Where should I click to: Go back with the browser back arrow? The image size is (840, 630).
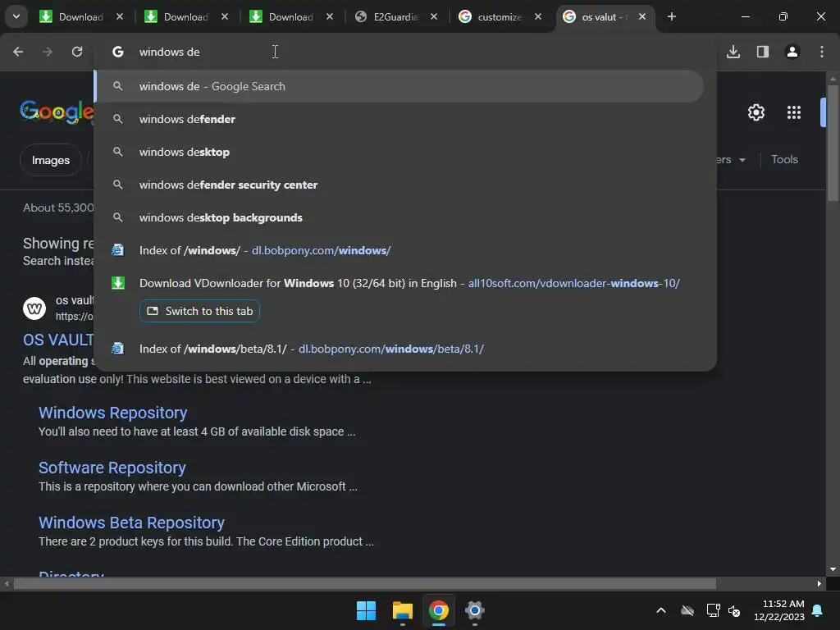point(18,52)
